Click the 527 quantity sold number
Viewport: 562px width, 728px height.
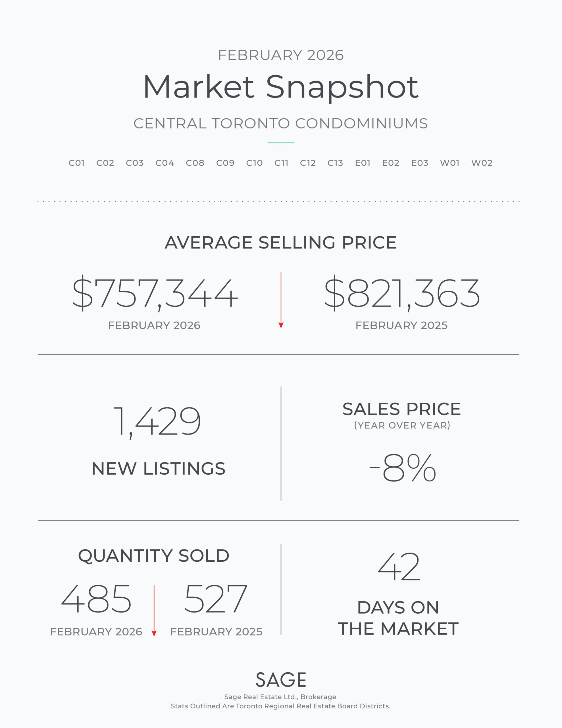pyautogui.click(x=216, y=599)
